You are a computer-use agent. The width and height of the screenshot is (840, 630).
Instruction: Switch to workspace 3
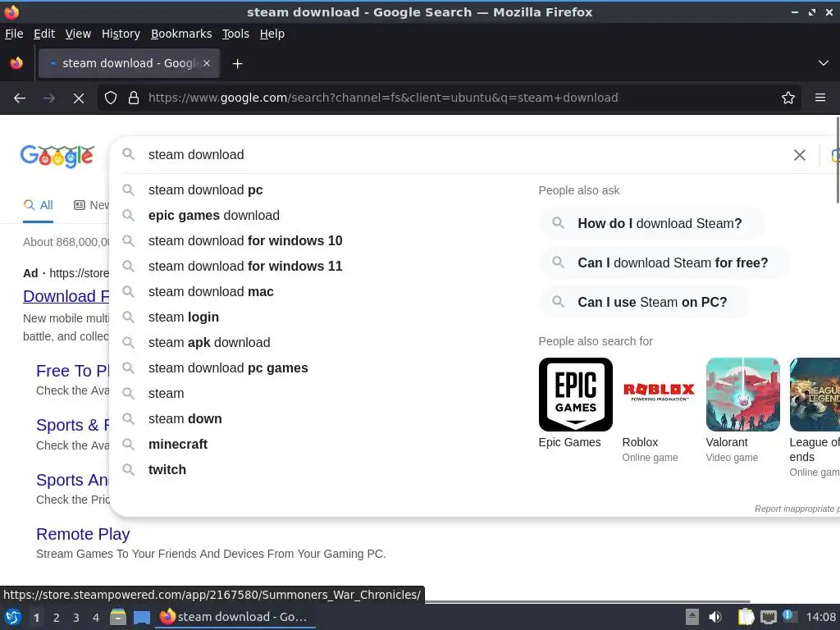pyautogui.click(x=76, y=618)
